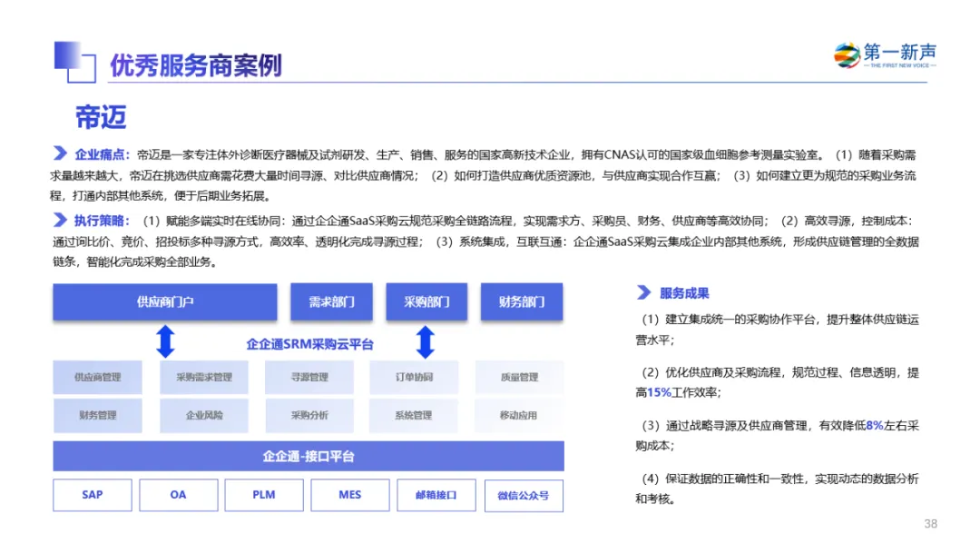This screenshot has height=553, width=980.
Task: Click the 质量管理 module
Action: tap(519, 377)
